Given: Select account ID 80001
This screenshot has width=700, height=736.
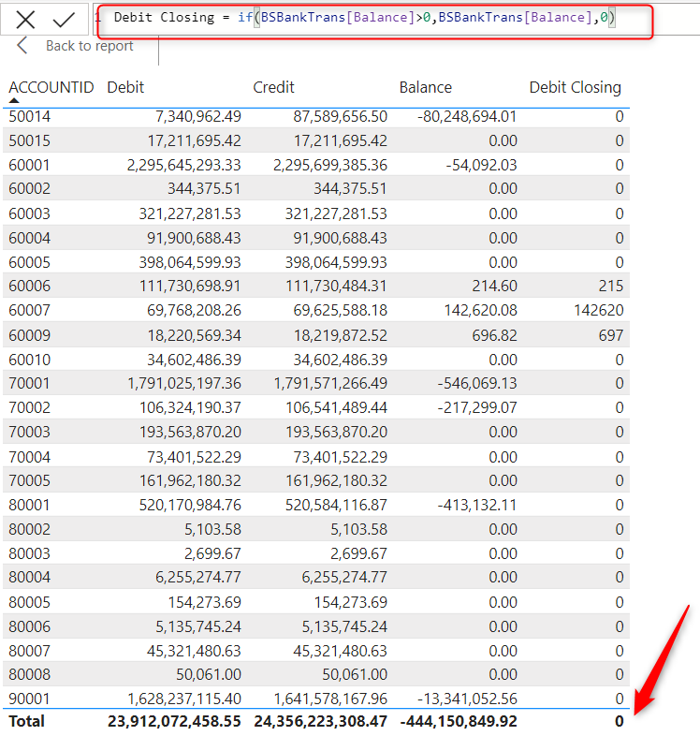Looking at the screenshot, I should click(x=29, y=505).
